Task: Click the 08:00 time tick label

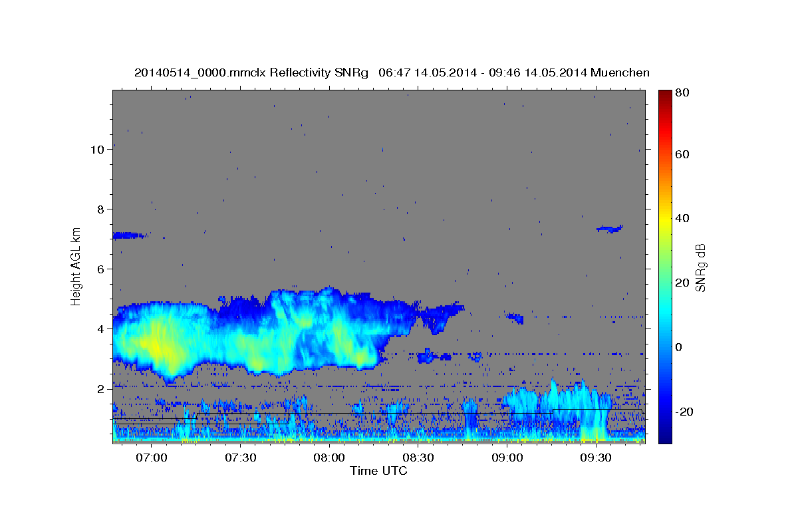Action: (x=329, y=458)
